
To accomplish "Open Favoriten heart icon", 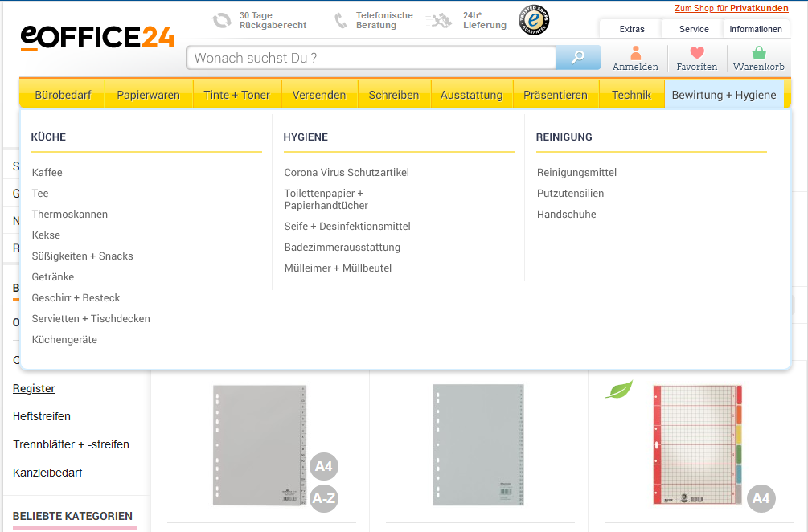I will point(696,54).
